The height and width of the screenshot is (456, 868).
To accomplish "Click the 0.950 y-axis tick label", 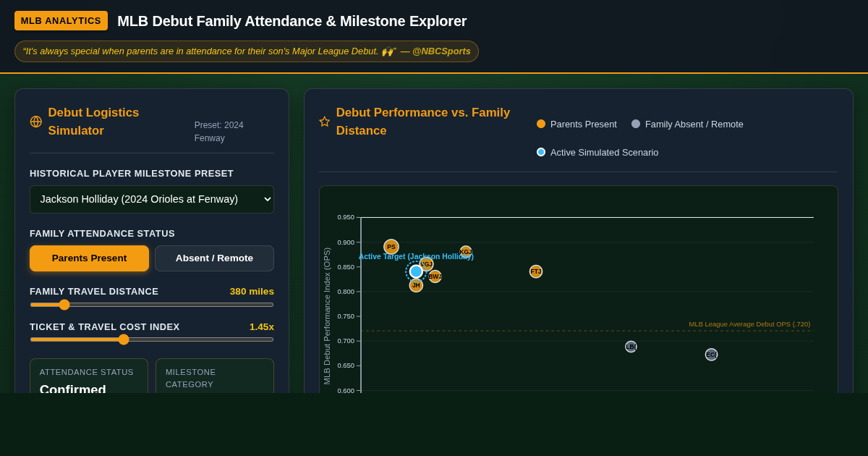I will pos(346,217).
